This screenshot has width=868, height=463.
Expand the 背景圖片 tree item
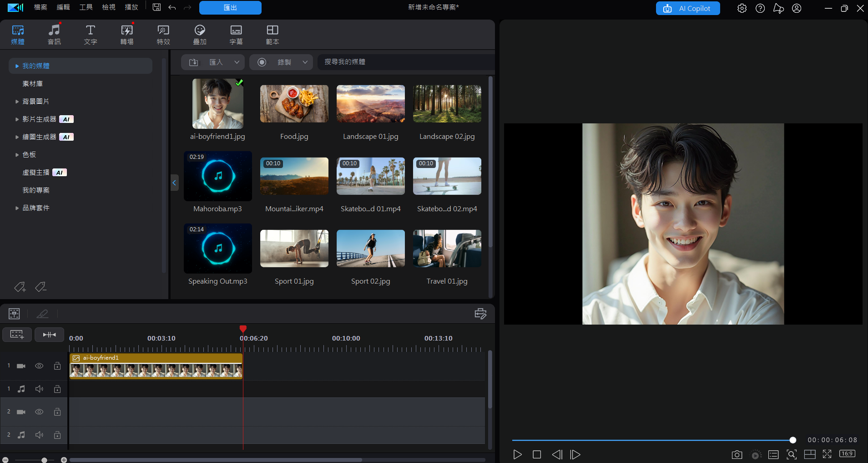[17, 102]
